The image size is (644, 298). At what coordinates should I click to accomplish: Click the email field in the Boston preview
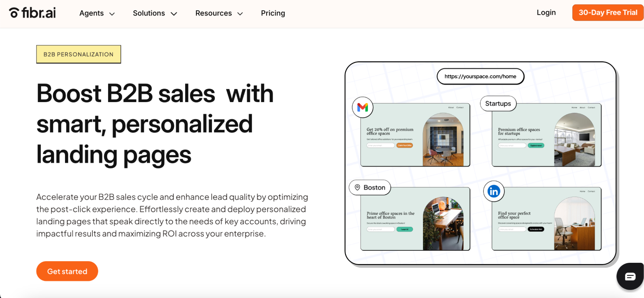tap(381, 229)
